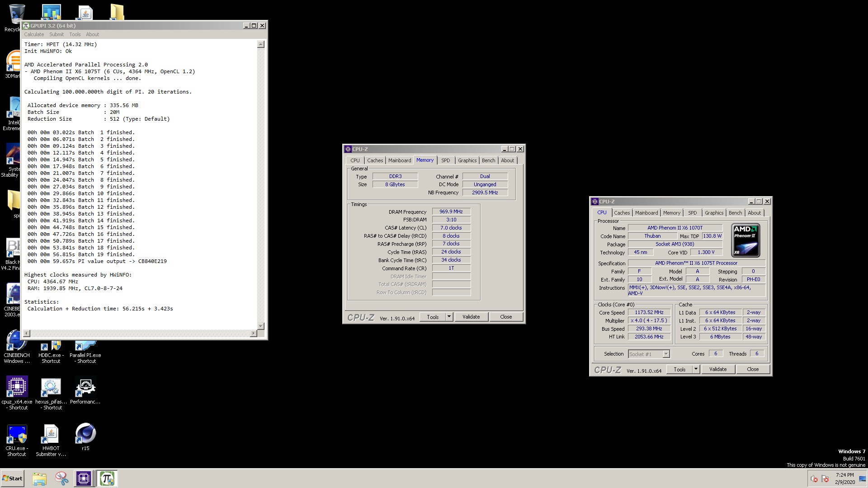Open About tab in Memory CPU-Z window
Screen dimensions: 868x488
[508, 160]
